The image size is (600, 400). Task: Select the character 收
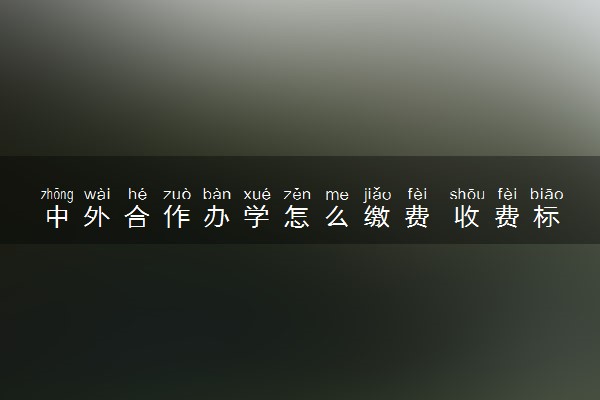(467, 217)
